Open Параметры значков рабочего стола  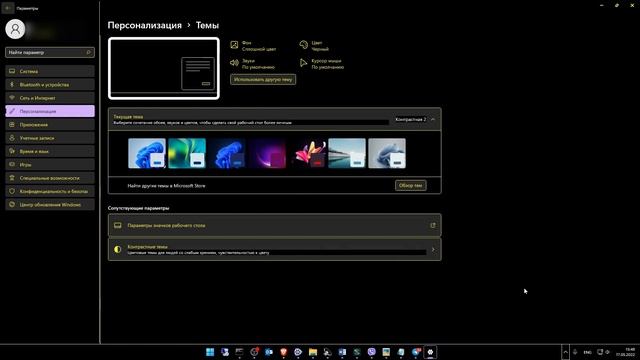point(275,225)
